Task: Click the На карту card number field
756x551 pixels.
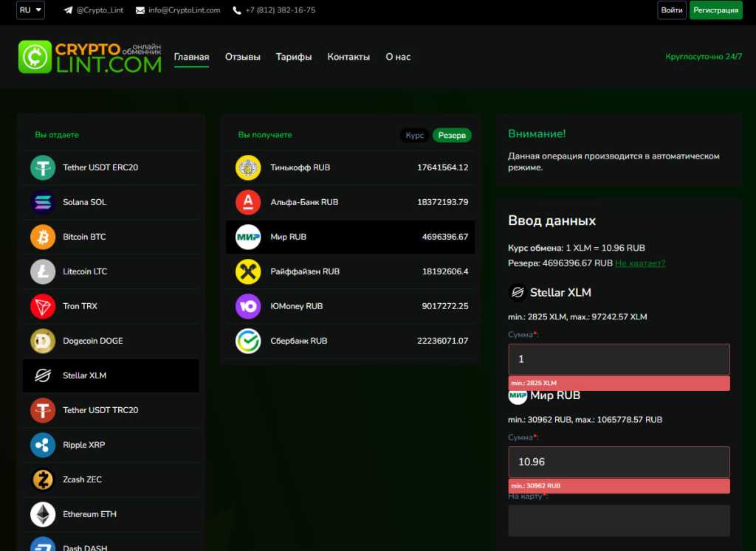Action: (619, 521)
